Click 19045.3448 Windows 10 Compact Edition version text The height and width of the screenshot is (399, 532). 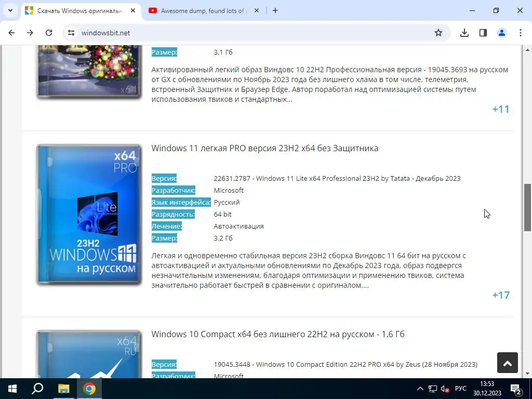345,364
